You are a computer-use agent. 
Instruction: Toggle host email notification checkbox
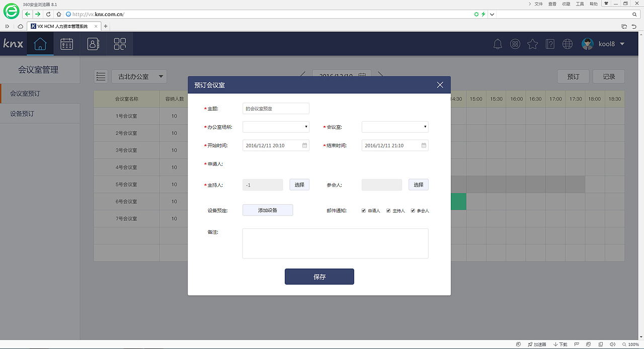tap(388, 211)
